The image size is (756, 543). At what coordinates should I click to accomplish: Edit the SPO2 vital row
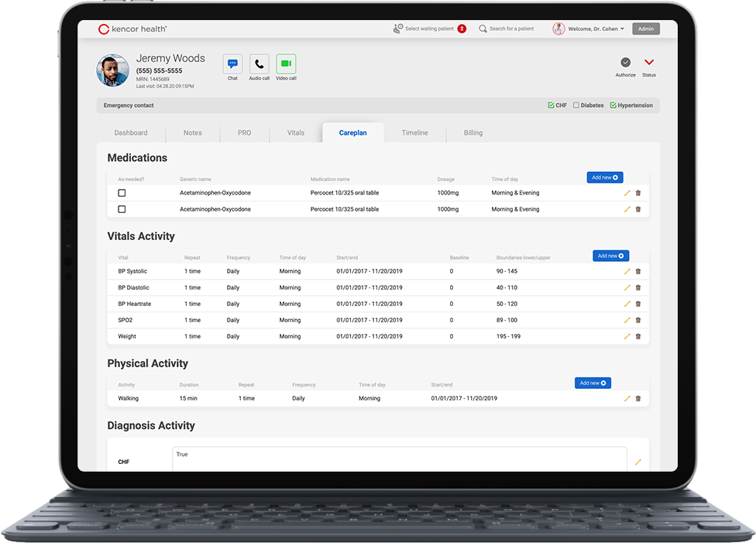pos(627,320)
